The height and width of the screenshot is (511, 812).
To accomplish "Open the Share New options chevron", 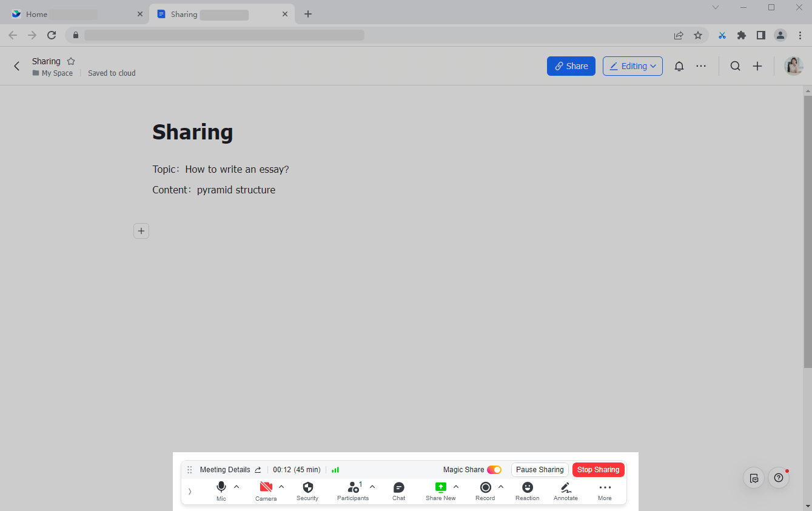I will 457,486.
